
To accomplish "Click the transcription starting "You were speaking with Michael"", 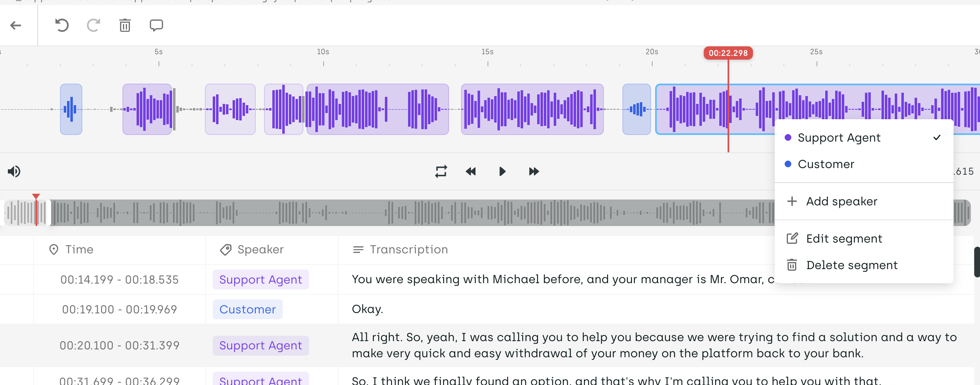I will (x=563, y=279).
